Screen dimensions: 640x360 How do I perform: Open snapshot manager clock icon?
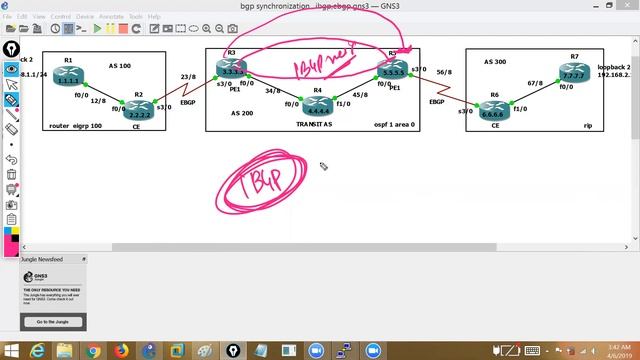click(55, 29)
